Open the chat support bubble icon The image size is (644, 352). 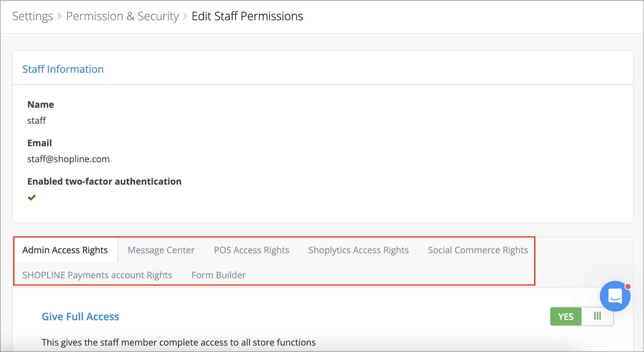coord(615,296)
